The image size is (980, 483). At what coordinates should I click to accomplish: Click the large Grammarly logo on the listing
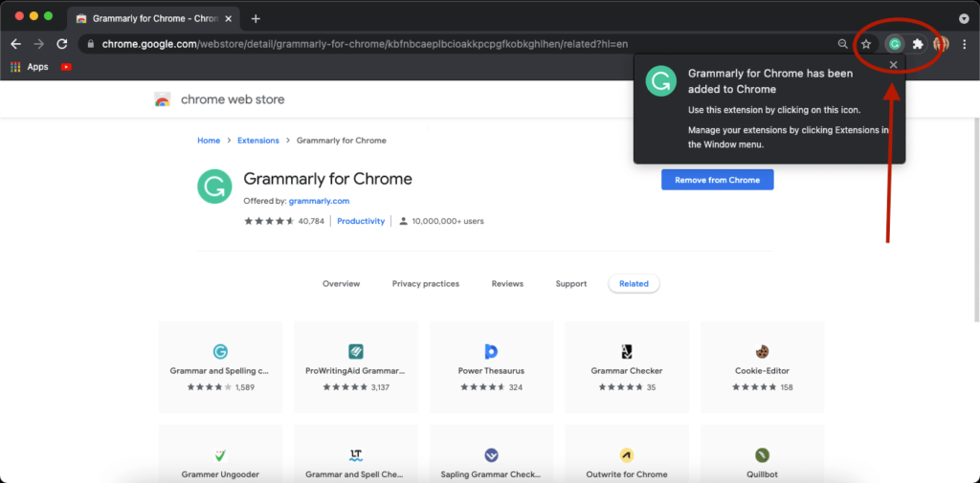tap(215, 187)
